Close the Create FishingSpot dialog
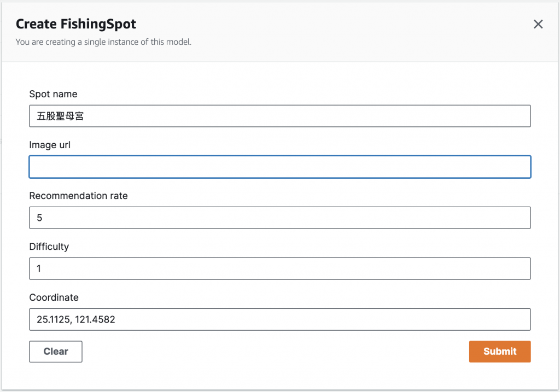Viewport: 560px width, 392px height. click(538, 24)
